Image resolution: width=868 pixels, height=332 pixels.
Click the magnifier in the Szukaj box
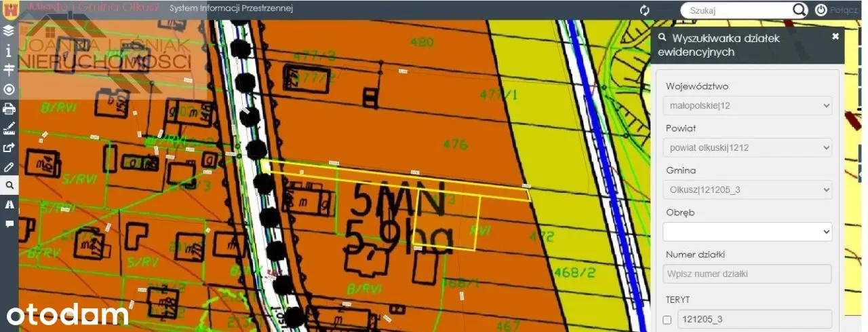[x=800, y=10]
